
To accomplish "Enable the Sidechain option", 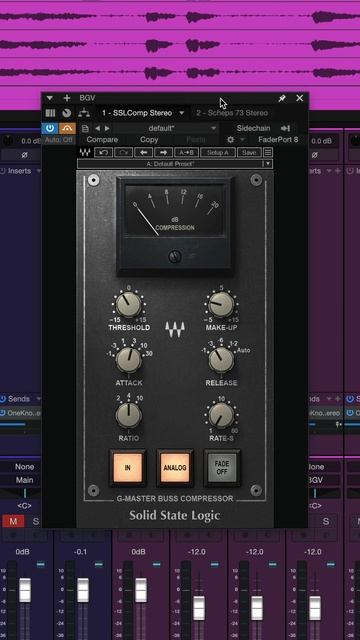I will (x=253, y=128).
